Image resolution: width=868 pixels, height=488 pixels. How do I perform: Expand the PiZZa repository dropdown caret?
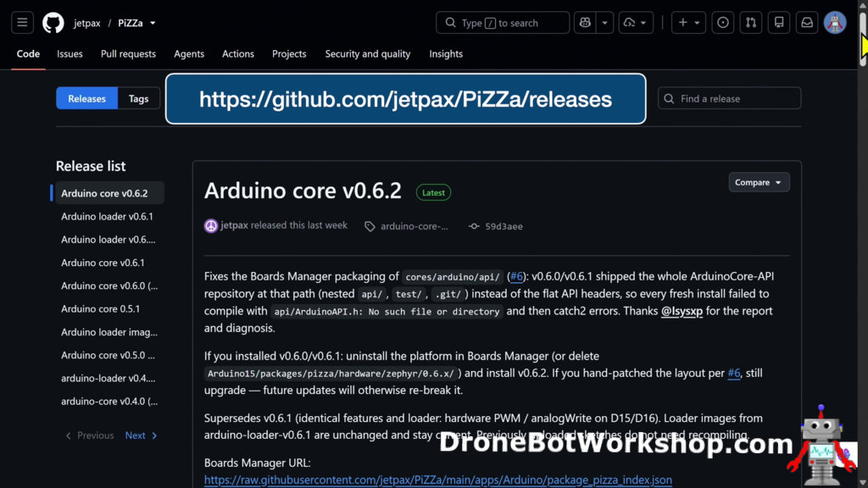(x=153, y=23)
